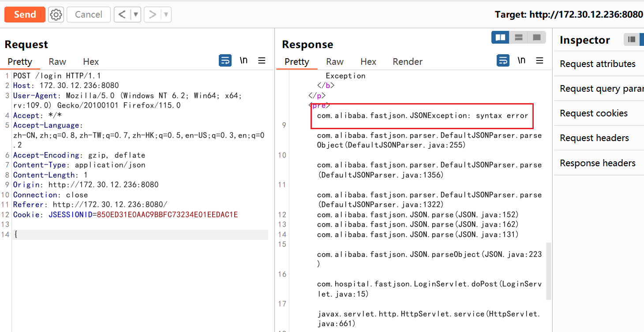
Task: Select the Request Pretty tab
Action: (20, 62)
